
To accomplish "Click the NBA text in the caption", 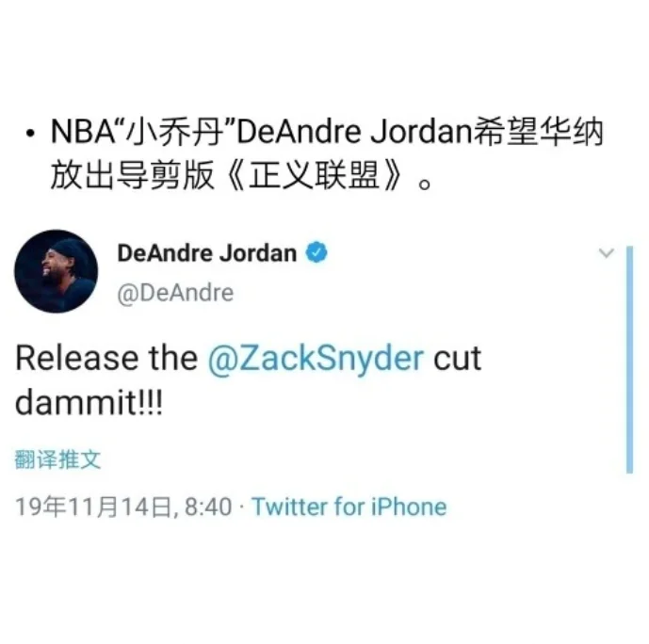I will pyautogui.click(x=84, y=133).
